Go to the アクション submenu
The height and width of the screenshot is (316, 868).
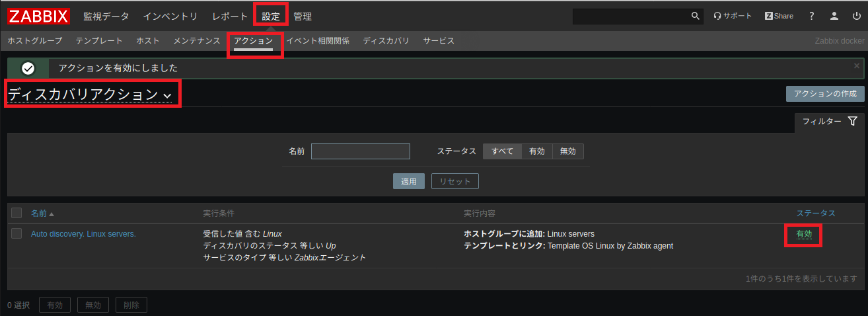point(253,41)
